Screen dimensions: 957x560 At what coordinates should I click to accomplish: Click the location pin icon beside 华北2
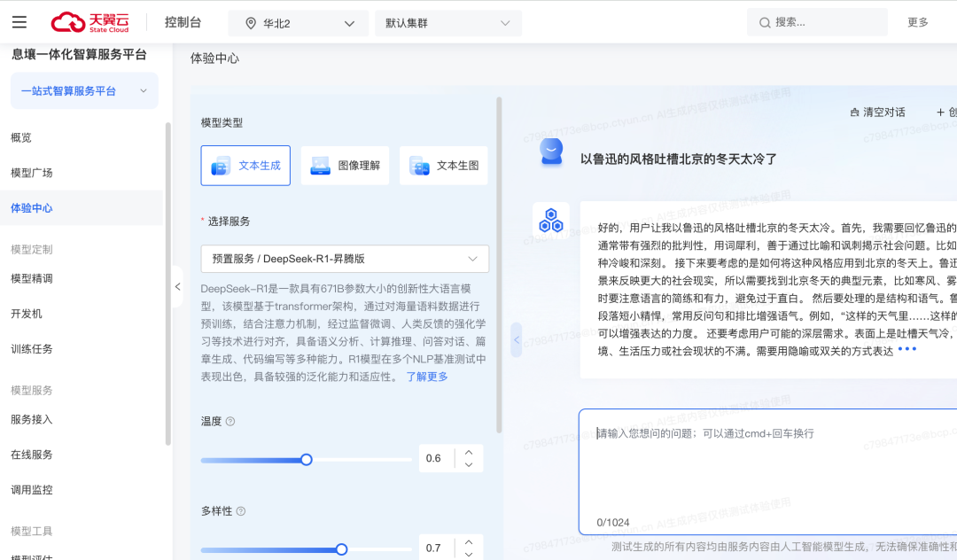pos(250,23)
